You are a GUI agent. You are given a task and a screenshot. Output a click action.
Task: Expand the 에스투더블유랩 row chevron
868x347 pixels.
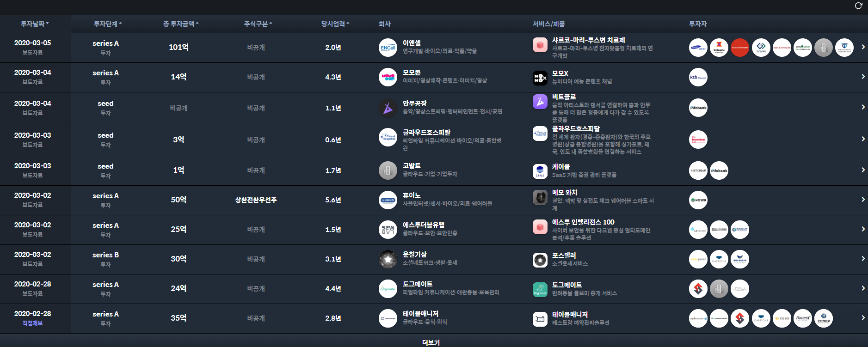(x=863, y=229)
